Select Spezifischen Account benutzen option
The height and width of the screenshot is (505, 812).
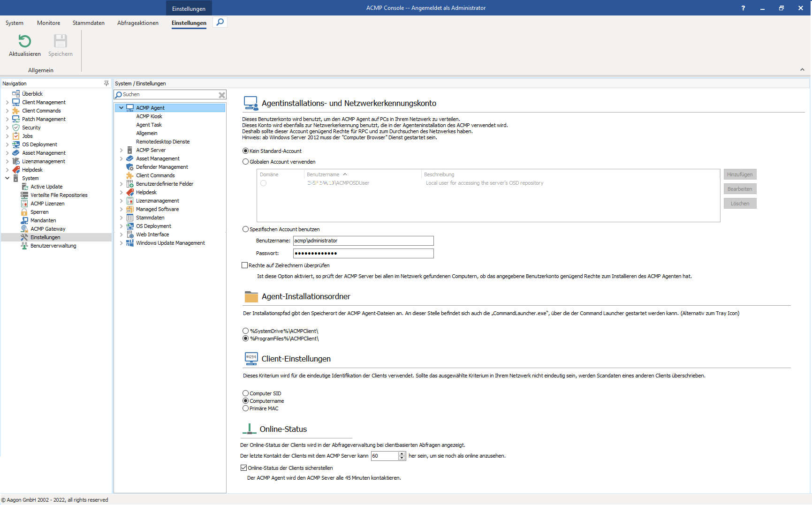[x=245, y=229]
